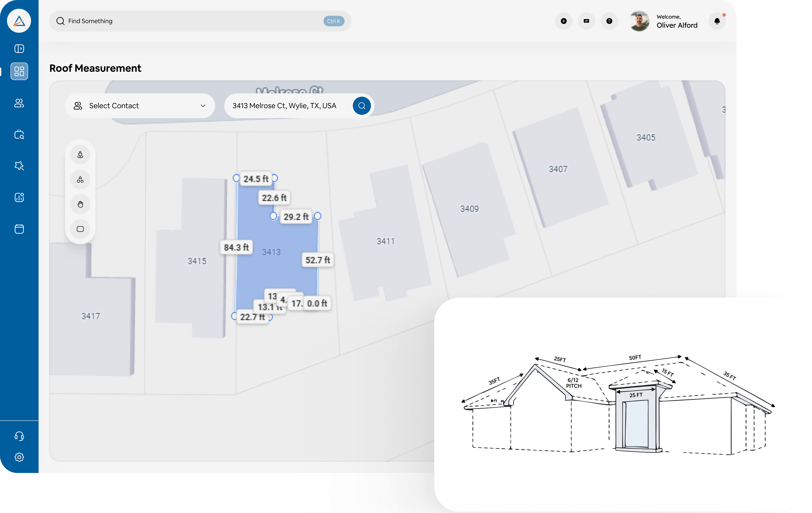Open the reports chart icon in sidebar
The image size is (812, 513).
[x=19, y=197]
